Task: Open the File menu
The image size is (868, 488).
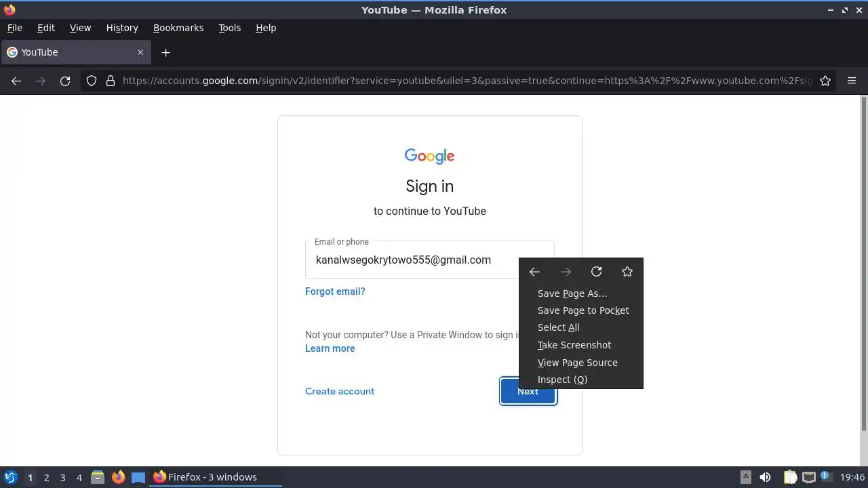Action: point(14,28)
